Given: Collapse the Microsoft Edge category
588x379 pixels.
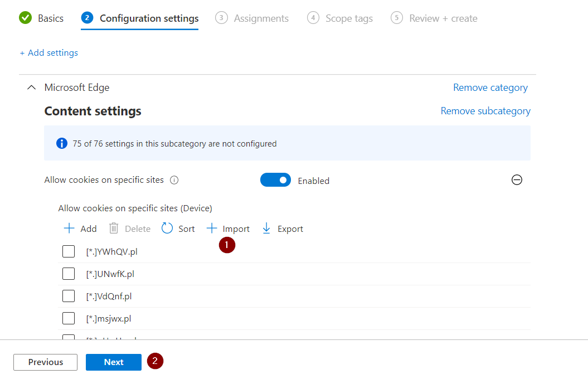Looking at the screenshot, I should tap(32, 88).
